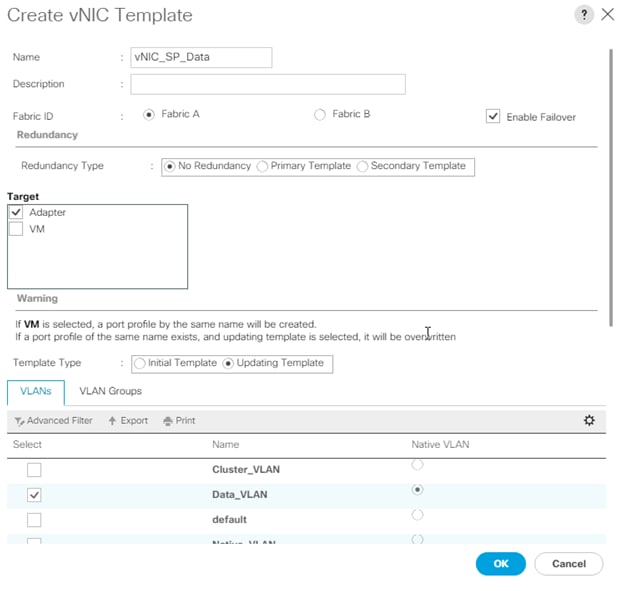Export the VLAN table
Image resolution: width=624 pixels, height=591 pixels.
pos(128,421)
